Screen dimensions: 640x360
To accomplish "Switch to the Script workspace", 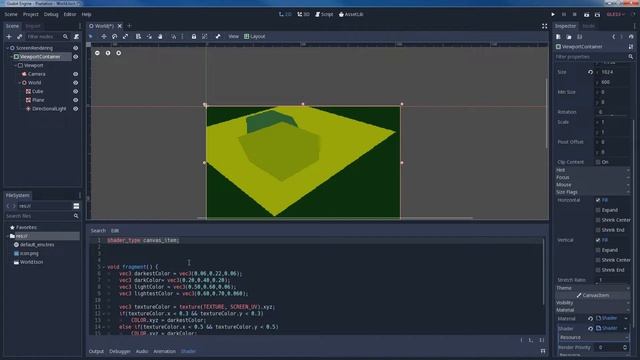I will point(324,14).
